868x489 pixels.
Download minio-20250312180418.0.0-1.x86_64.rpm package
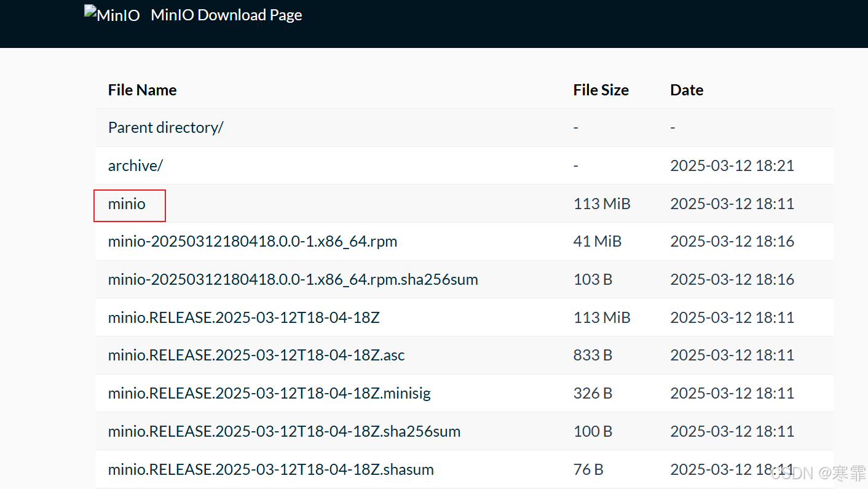click(x=252, y=241)
